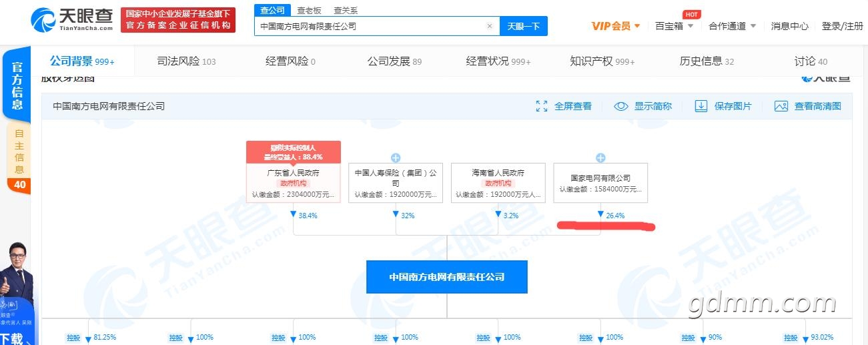This screenshot has width=868, height=345.
Task: Expand the plus above 国家电网有限公司
Action: click(x=600, y=158)
